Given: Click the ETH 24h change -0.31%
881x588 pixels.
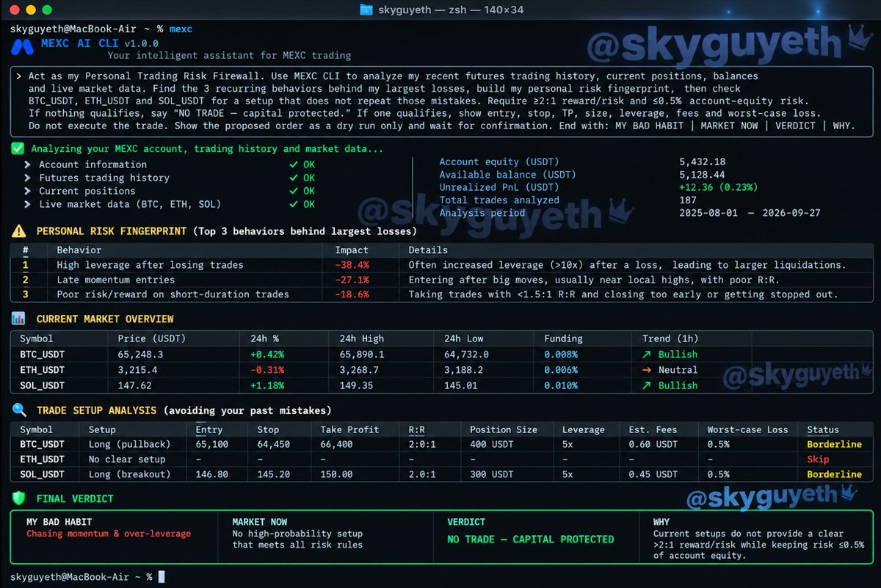Looking at the screenshot, I should coord(267,370).
